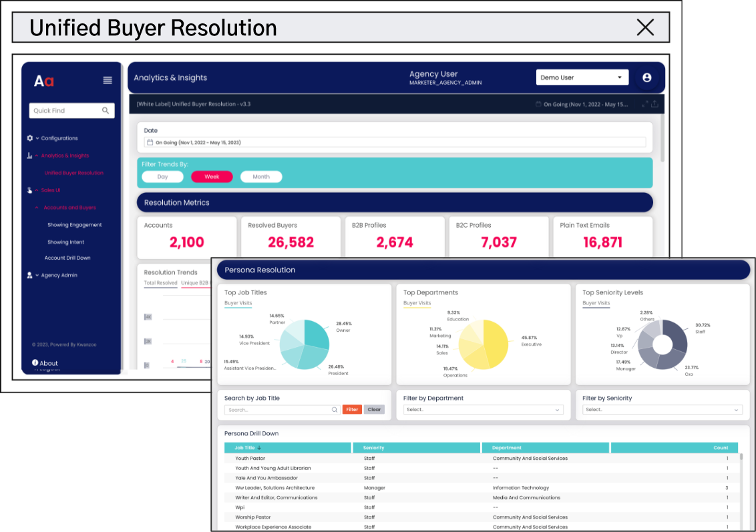The width and height of the screenshot is (756, 532).
Task: Click the Owner slice in job titles pie
Action: point(317,334)
